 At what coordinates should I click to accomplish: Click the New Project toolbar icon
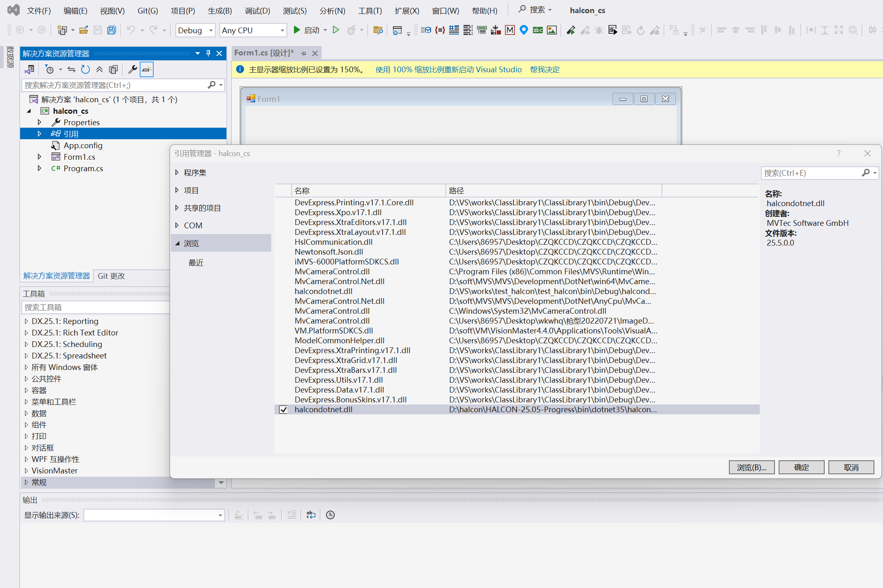click(x=62, y=30)
